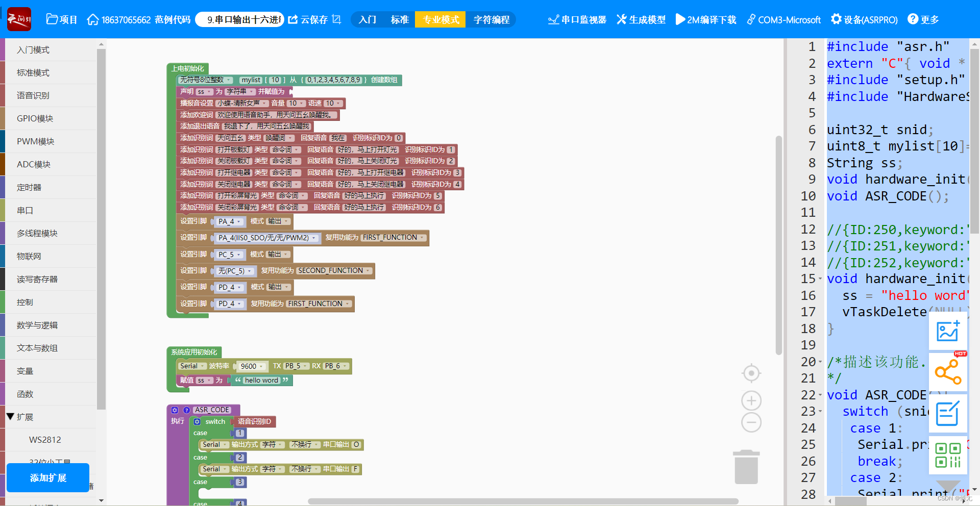Screen dimensions: 980x506
Task: Open the 串口监视器 serial monitor
Action: click(577, 19)
